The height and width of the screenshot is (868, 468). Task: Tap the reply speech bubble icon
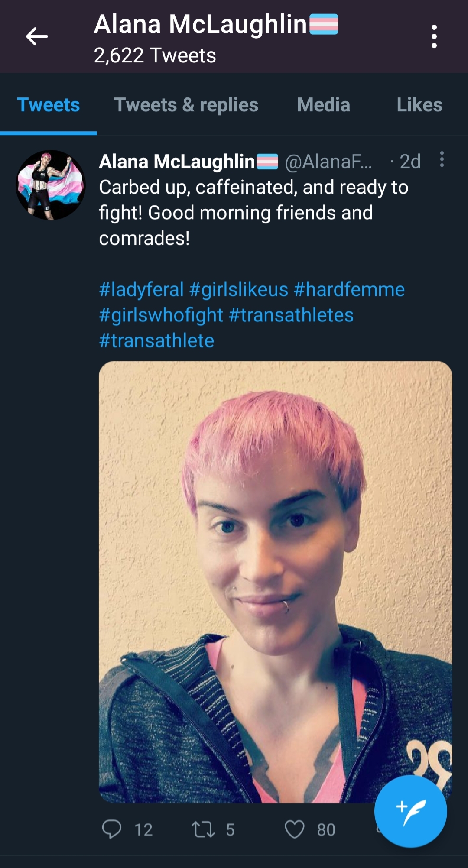click(112, 829)
